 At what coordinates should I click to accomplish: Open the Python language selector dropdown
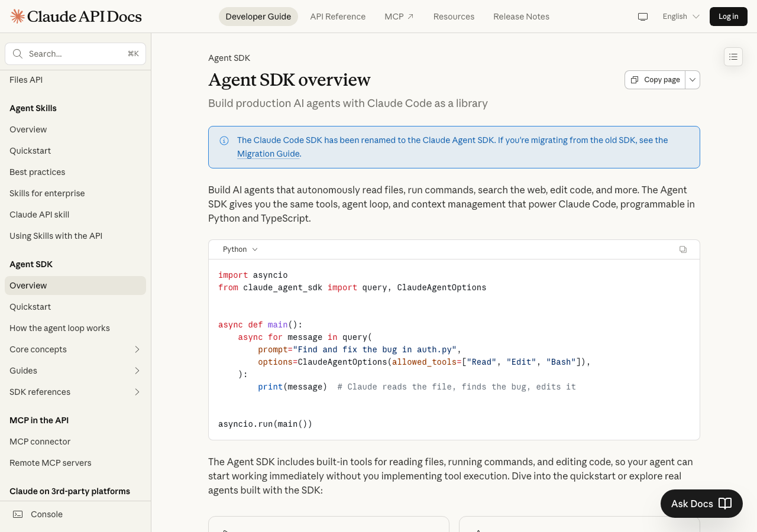(240, 249)
